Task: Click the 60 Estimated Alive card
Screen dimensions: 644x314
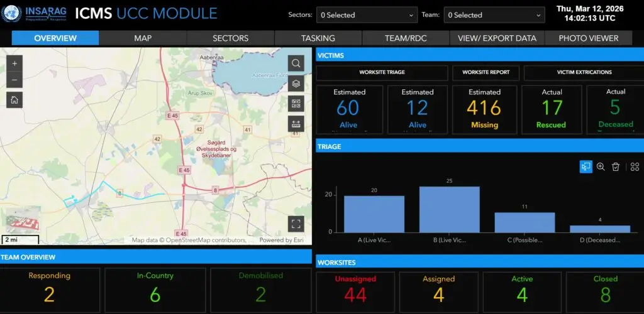Action: tap(349, 109)
